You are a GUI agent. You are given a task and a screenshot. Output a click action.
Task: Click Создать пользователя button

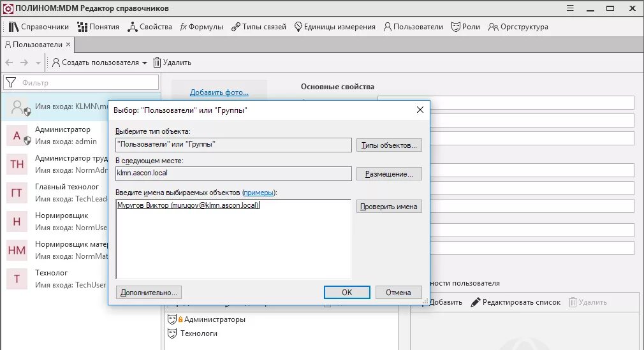(95, 62)
